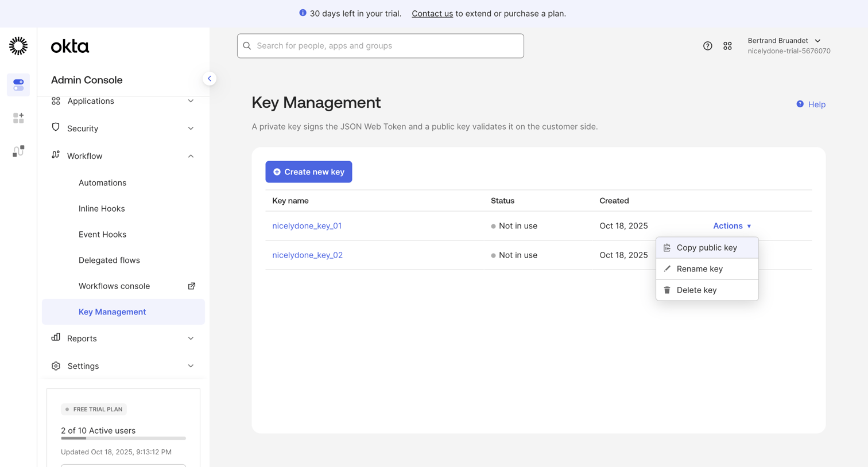Screen dimensions: 868x467
Task: Expand the Security section chevron
Action: tap(191, 129)
